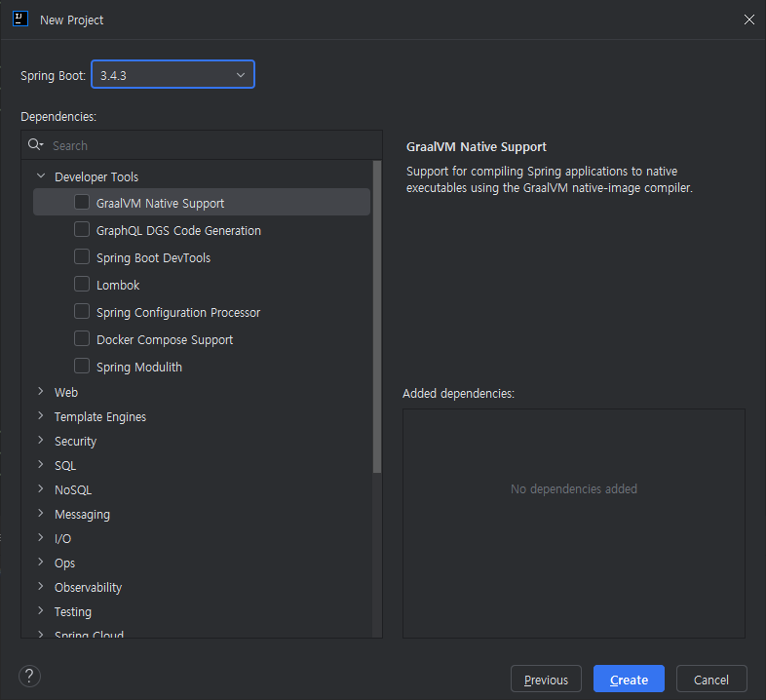Tick the Docker Compose Support checkbox
This screenshot has height=700, width=766.
pyautogui.click(x=82, y=338)
